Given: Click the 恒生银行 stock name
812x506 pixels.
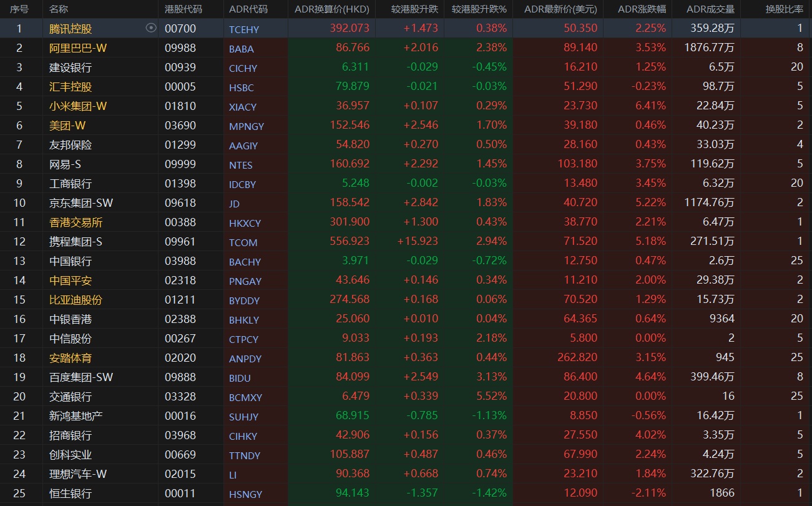Looking at the screenshot, I should (x=71, y=494).
